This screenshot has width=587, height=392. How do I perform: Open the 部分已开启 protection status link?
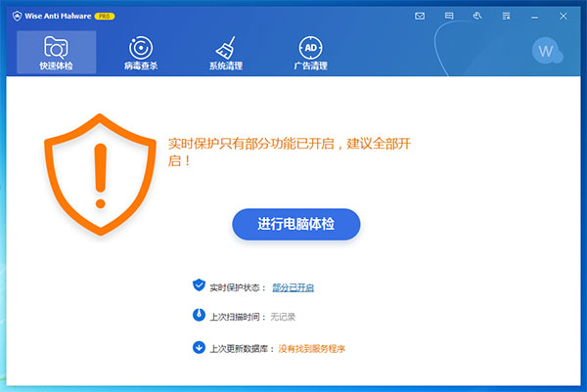pos(293,287)
